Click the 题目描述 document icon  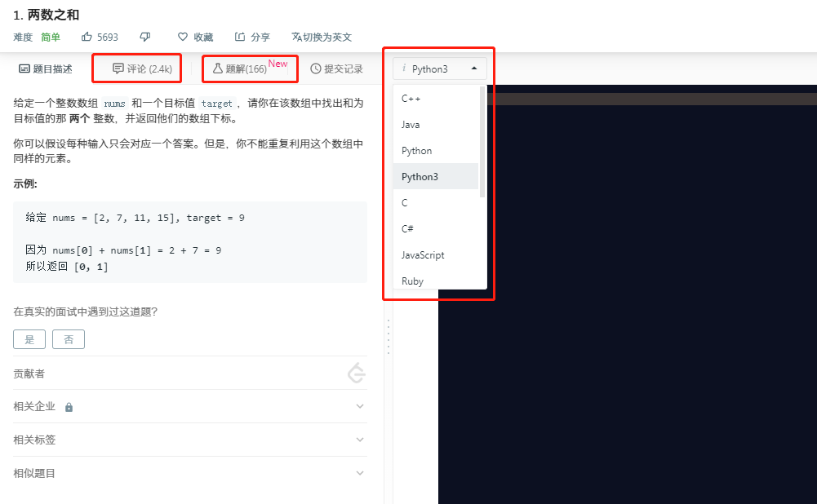[24, 69]
